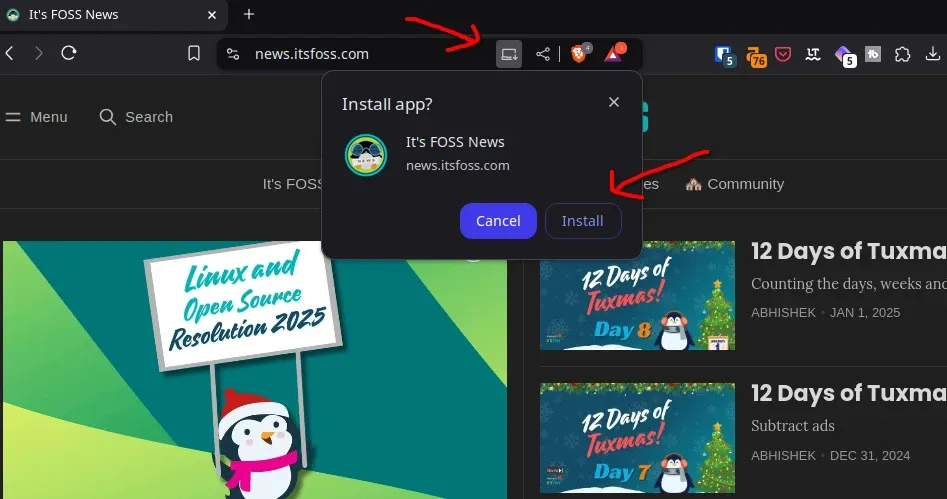Open 12 Days of Tuxmas Day 7 thumbnail

(x=637, y=438)
